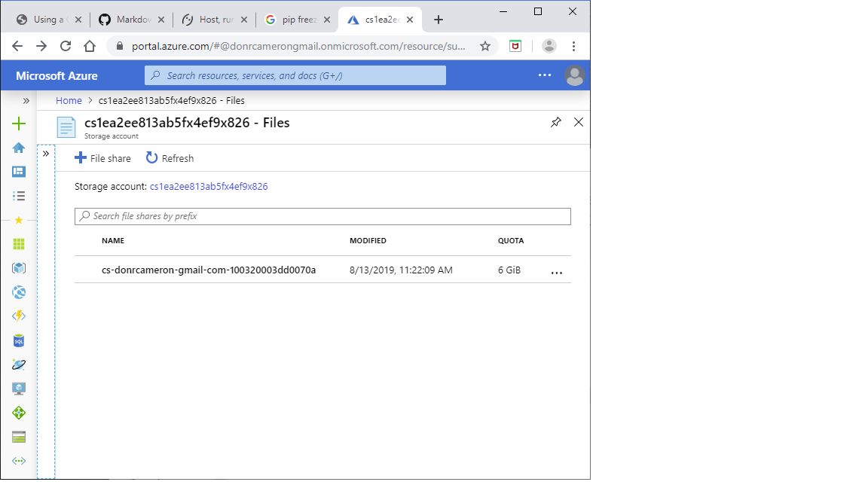Close the Markdown GitHub tab
Viewport: 868px width, 488px height.
[x=161, y=20]
